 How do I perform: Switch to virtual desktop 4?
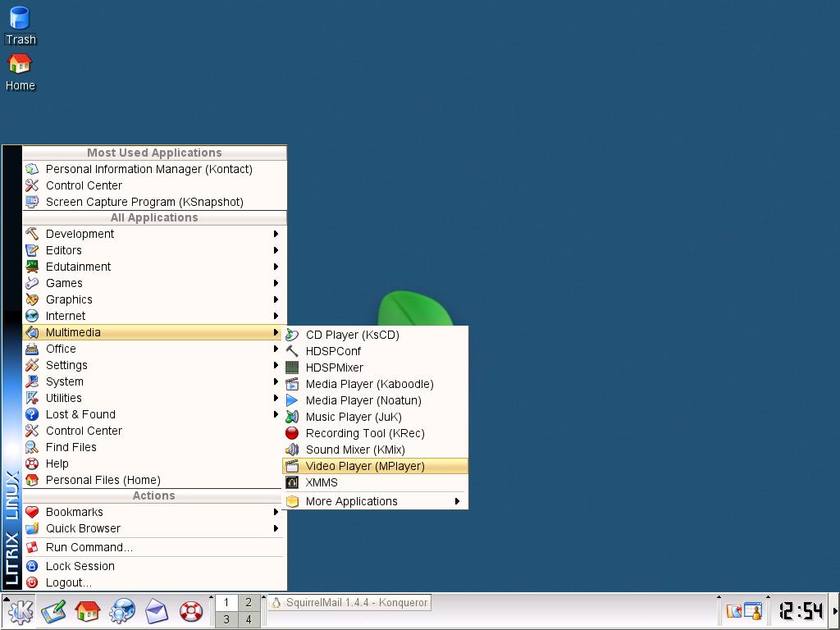[x=249, y=619]
